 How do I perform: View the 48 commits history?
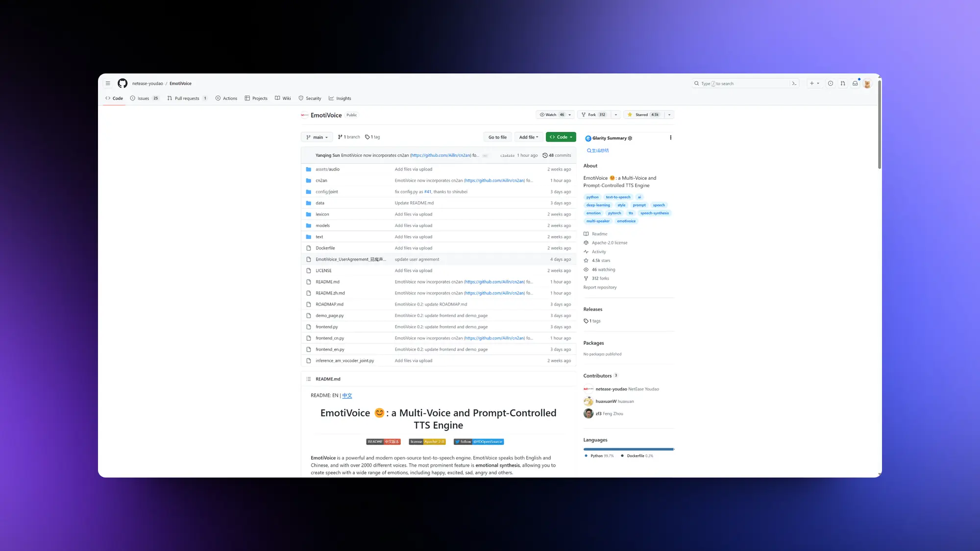click(557, 155)
